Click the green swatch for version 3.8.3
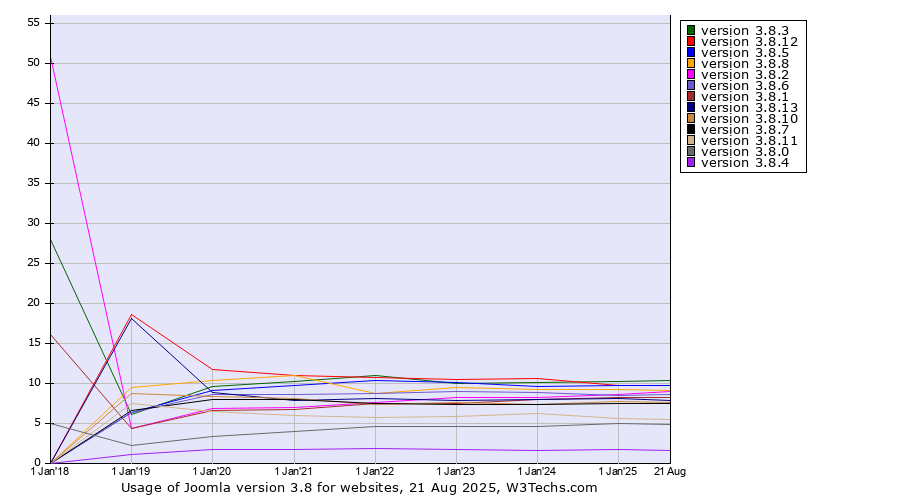Viewport: 900px width, 500px height. [x=691, y=30]
